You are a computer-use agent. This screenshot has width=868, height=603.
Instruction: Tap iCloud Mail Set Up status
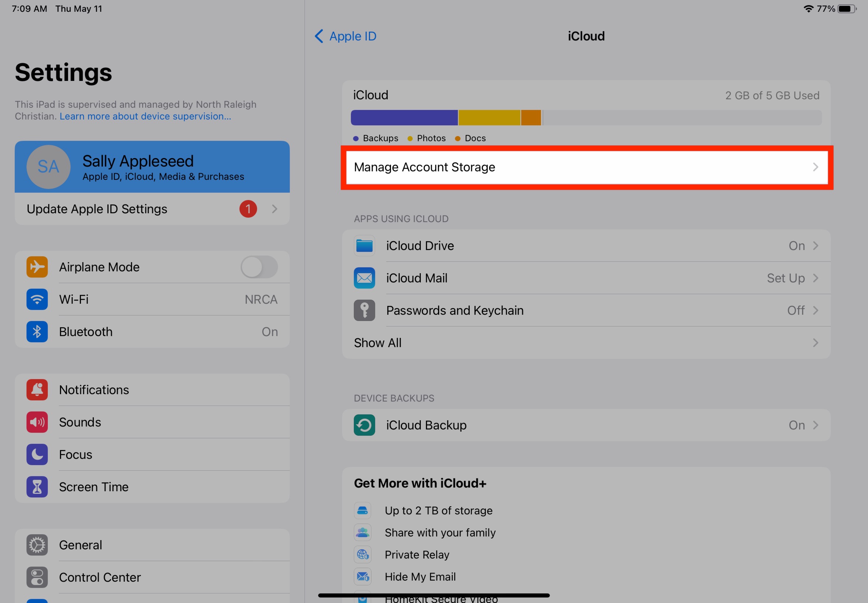(786, 278)
